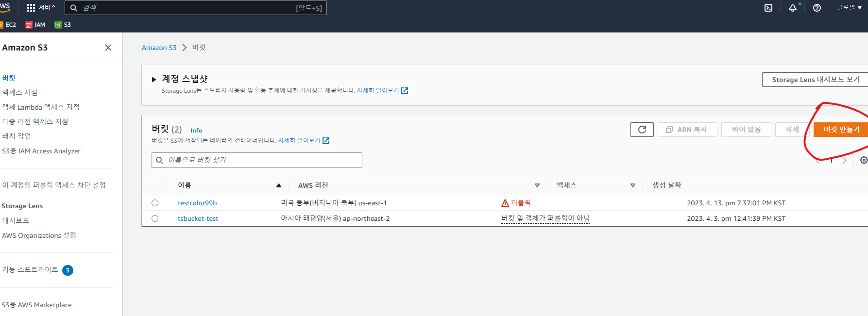Click the Copy ARN button

click(x=687, y=130)
